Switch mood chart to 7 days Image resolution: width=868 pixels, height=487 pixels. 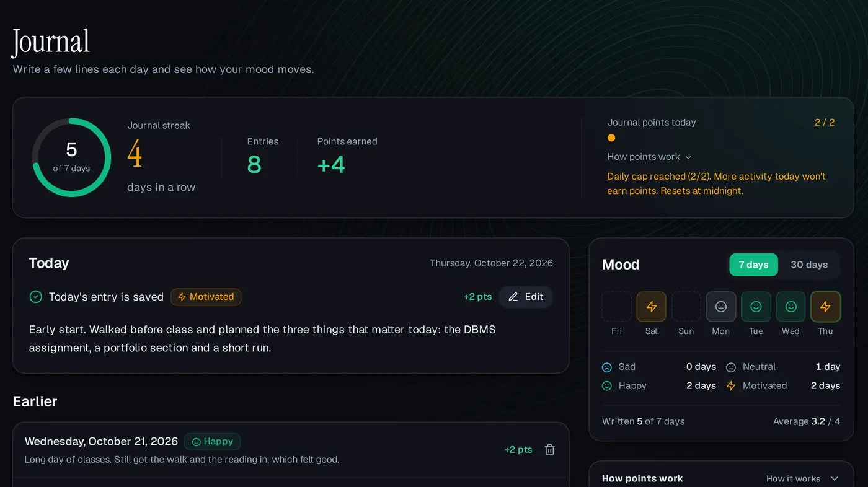(x=753, y=265)
